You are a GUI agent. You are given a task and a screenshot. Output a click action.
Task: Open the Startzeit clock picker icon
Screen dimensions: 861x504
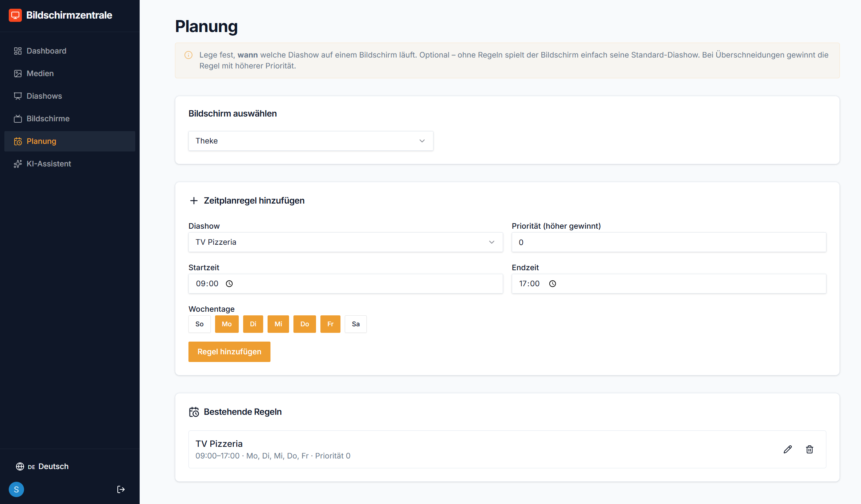pos(229,284)
